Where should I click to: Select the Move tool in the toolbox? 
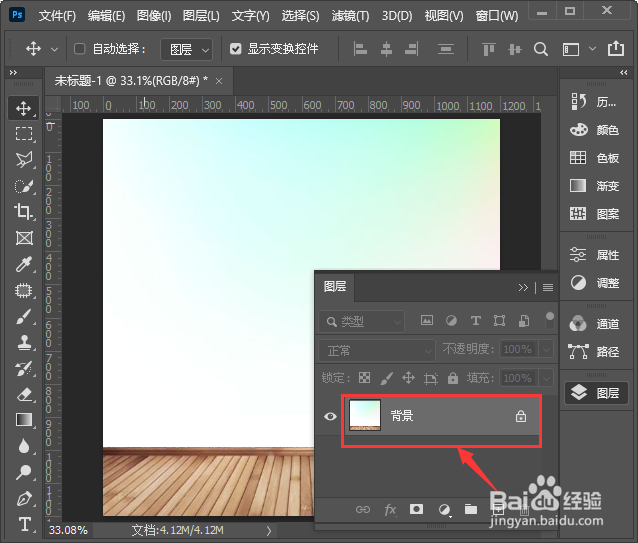coord(24,108)
